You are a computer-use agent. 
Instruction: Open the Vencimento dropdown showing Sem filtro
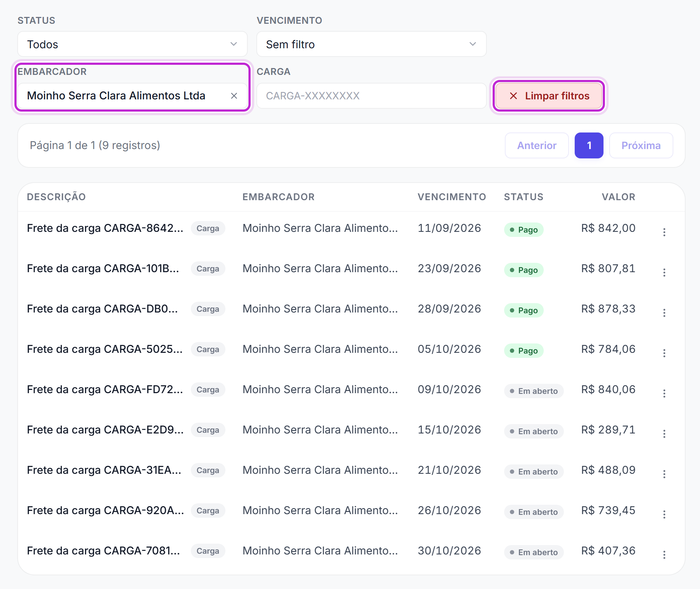tap(371, 44)
